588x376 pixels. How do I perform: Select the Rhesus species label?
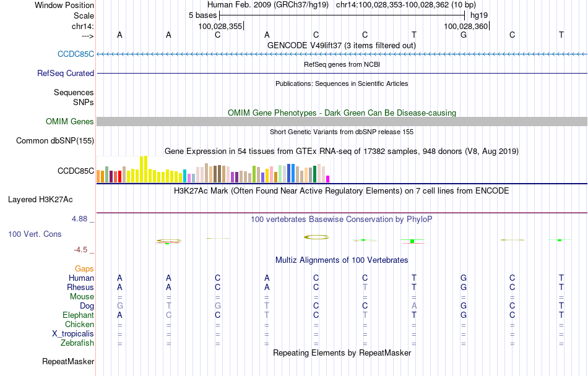[x=80, y=287]
